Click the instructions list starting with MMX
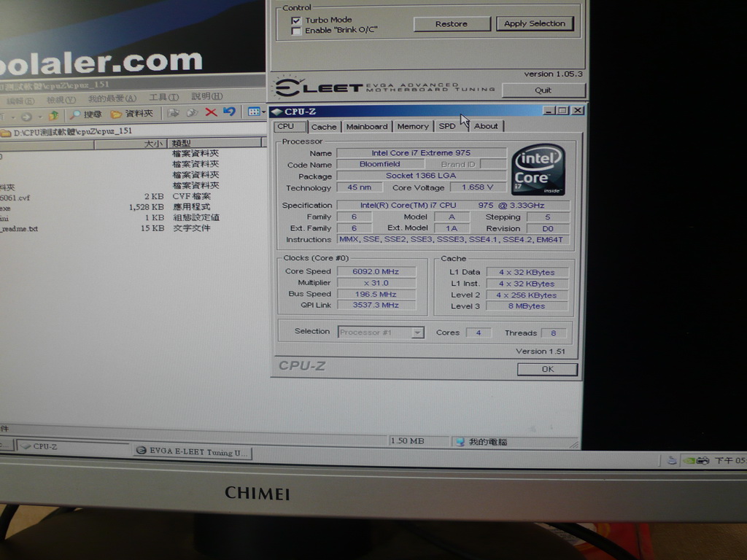This screenshot has height=560, width=747. (452, 239)
